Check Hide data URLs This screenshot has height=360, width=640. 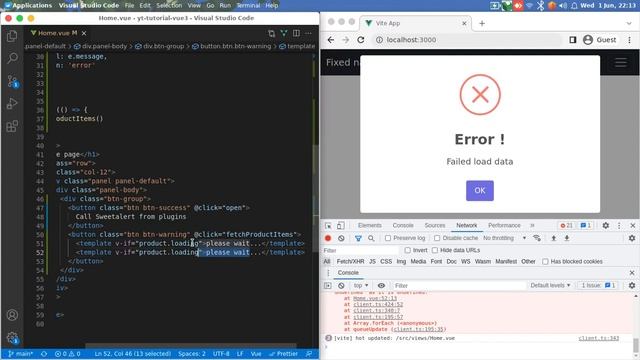pyautogui.click(x=435, y=250)
